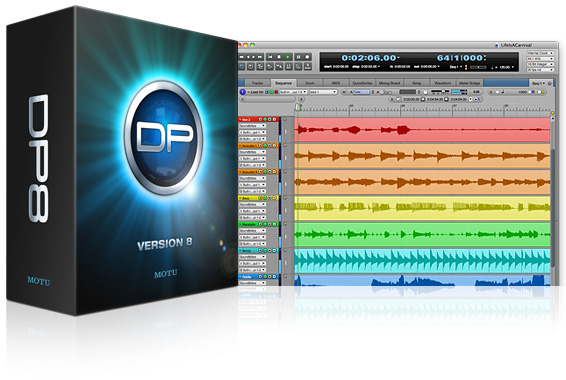
Task: Click the slow rewind transport button
Action: click(248, 57)
